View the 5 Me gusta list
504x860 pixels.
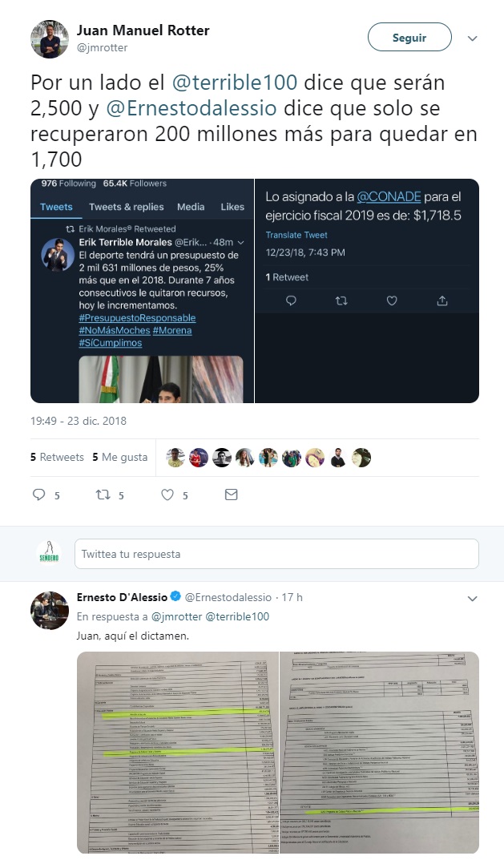point(120,457)
